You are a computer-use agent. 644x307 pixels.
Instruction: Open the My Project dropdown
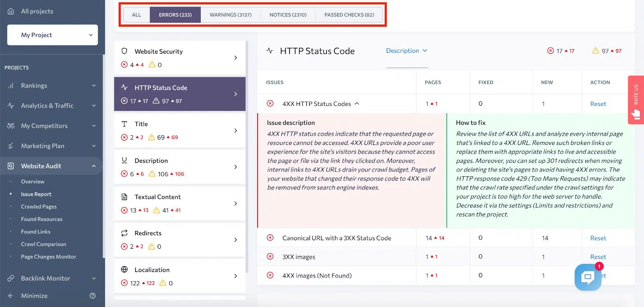point(52,35)
